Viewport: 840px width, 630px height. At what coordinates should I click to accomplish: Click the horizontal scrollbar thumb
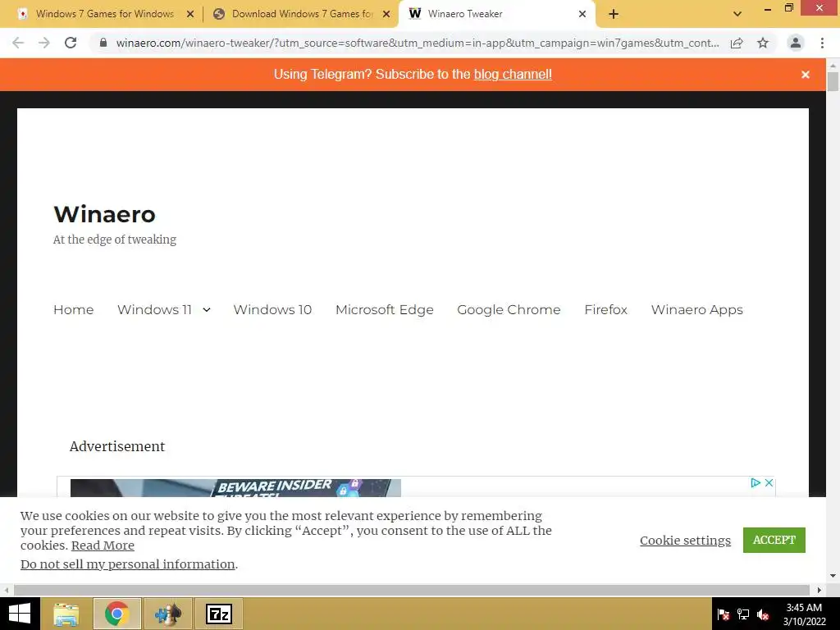[x=412, y=590]
